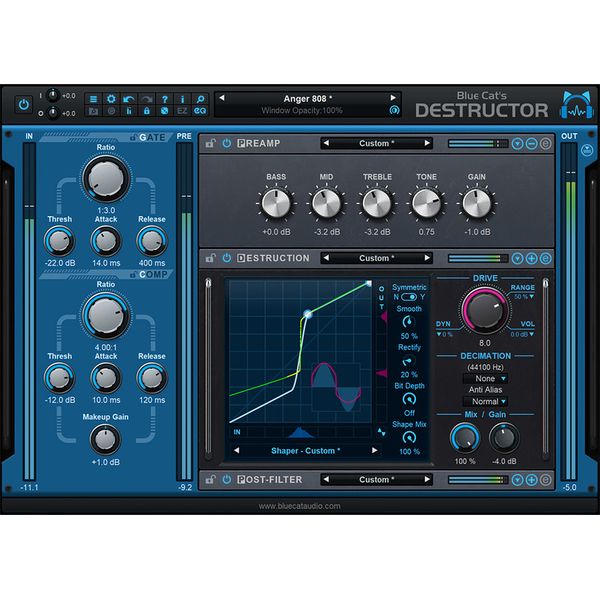Toggle the main plugin power bypass button

click(x=24, y=104)
